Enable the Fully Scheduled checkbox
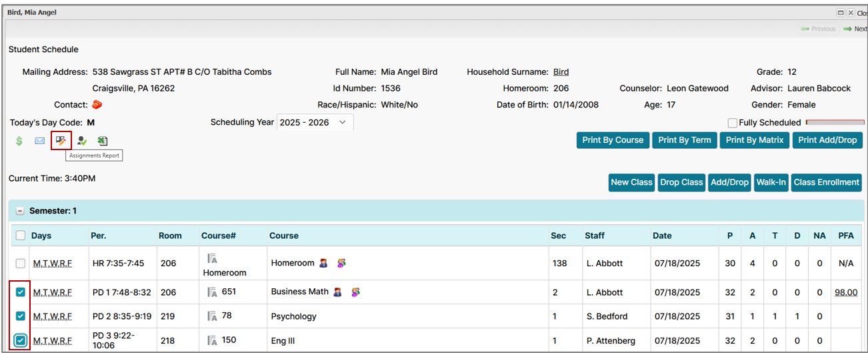Viewport: 868px width, 353px height. click(733, 123)
